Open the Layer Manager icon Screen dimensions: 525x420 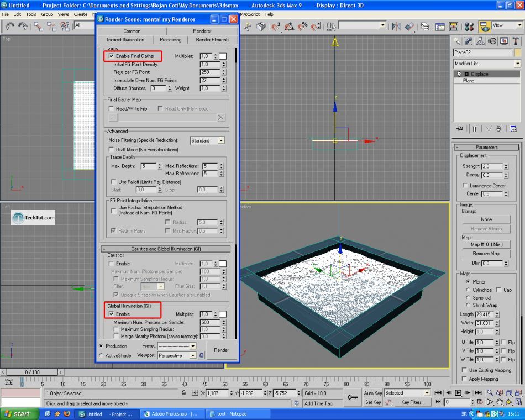[x=424, y=27]
